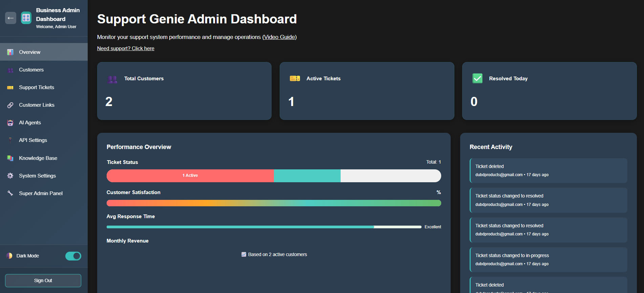
Task: Click the Super Admin Panel wrench icon
Action: pos(10,193)
